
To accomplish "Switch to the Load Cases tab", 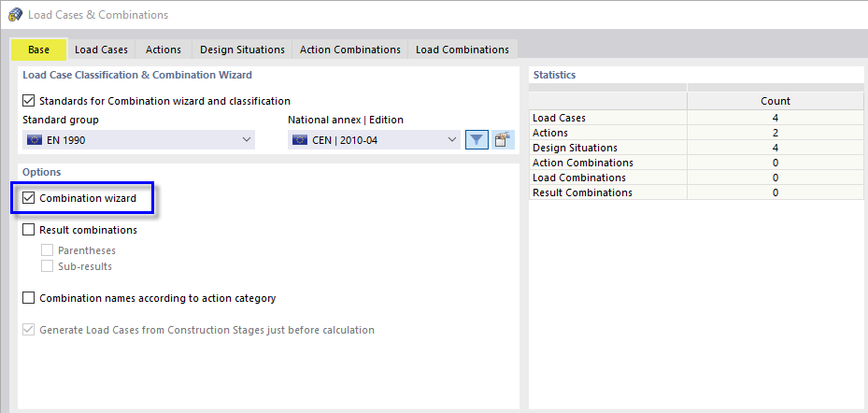I will (101, 50).
